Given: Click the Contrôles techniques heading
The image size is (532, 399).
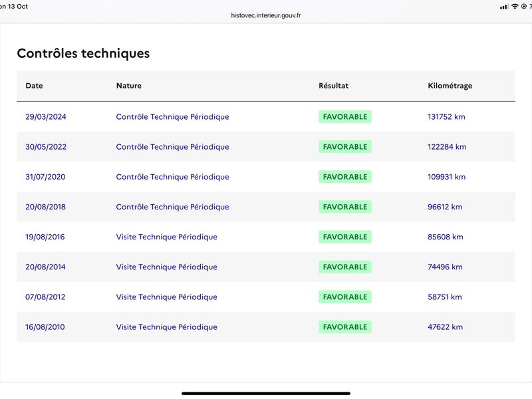Looking at the screenshot, I should (x=83, y=54).
